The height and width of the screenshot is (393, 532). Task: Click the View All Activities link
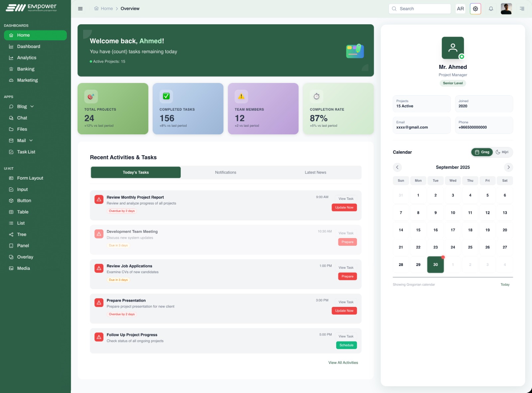(x=343, y=363)
